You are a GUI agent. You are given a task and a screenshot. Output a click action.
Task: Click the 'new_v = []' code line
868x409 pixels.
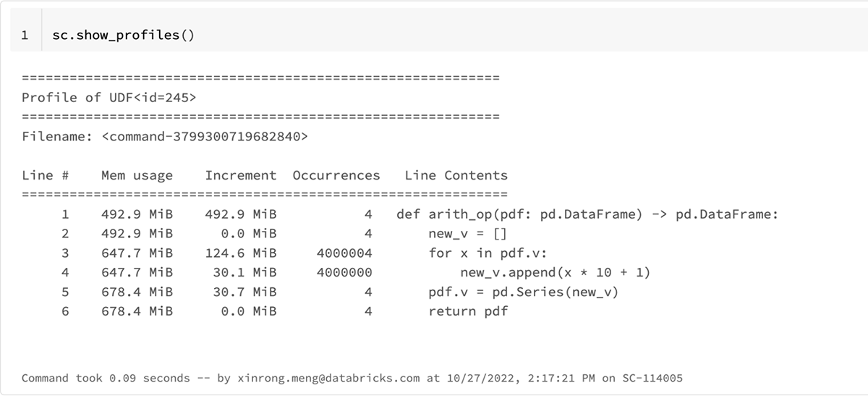pos(468,234)
